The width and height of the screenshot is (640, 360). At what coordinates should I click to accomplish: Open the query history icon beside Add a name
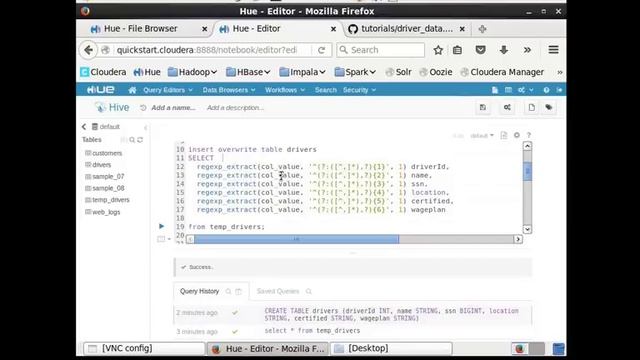click(x=143, y=108)
